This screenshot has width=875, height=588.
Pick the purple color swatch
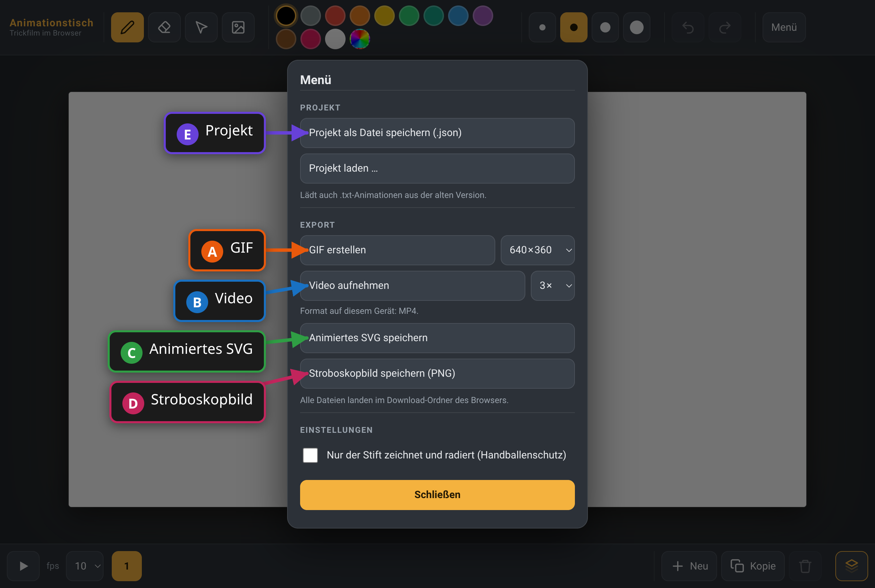[483, 16]
